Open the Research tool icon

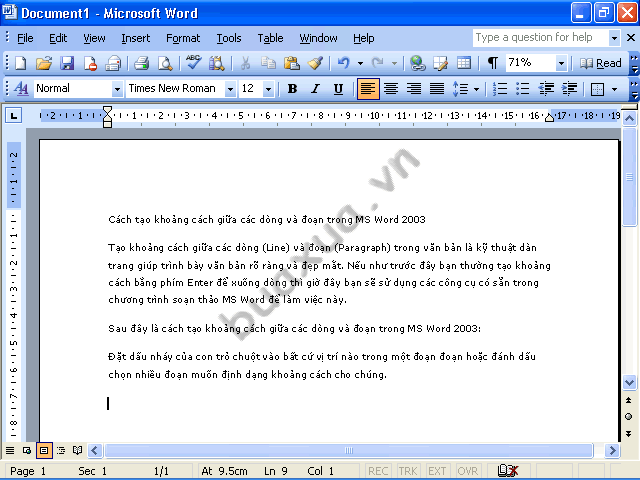[217, 63]
